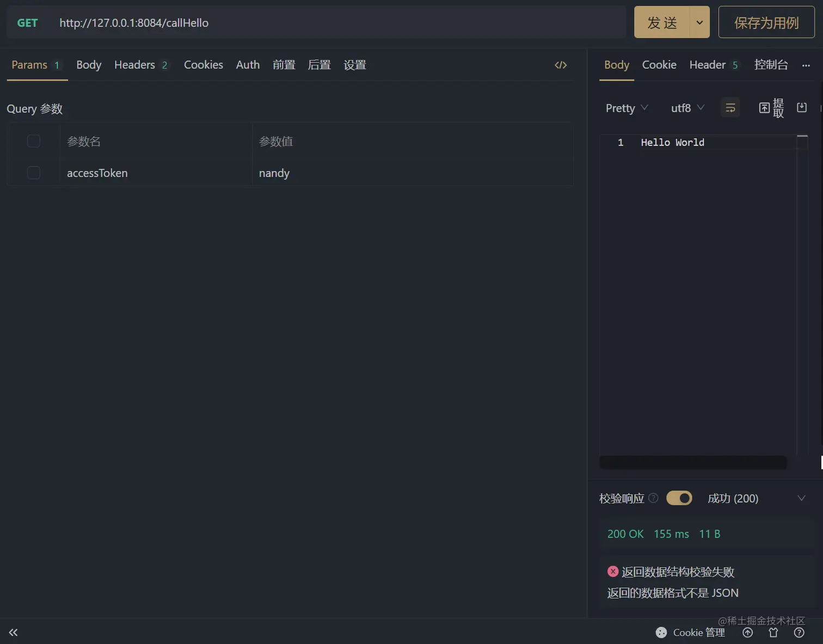Click the horizontal scrollbar under response body
The image size is (823, 644).
tap(693, 462)
